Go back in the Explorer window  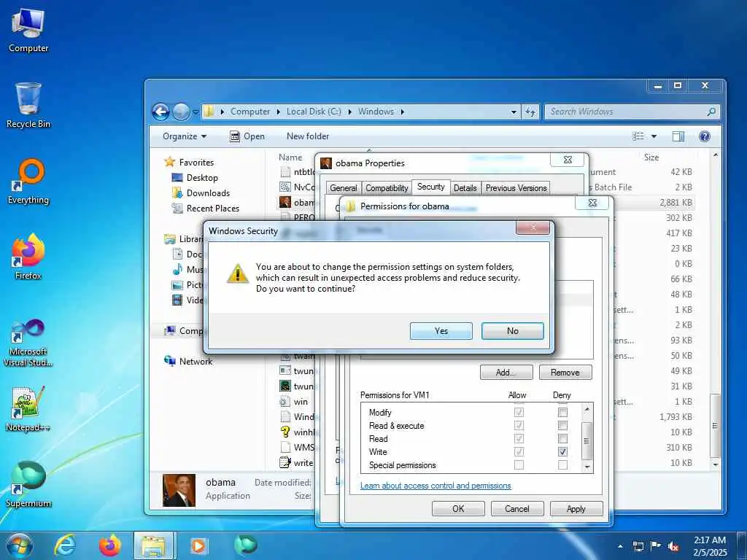tap(161, 112)
